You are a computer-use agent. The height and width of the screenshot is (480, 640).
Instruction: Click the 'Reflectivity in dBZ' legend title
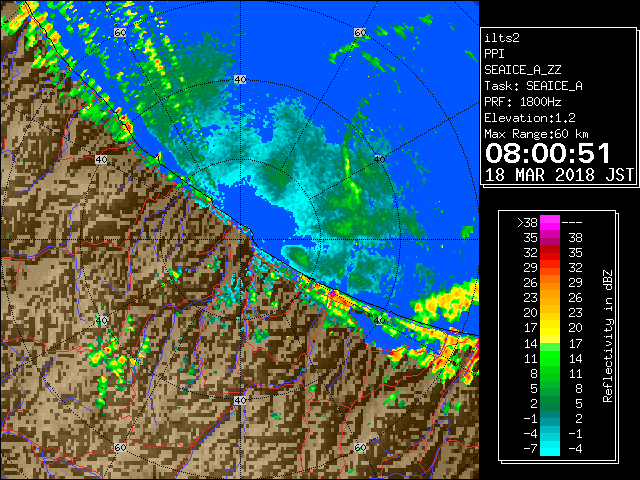(x=607, y=336)
